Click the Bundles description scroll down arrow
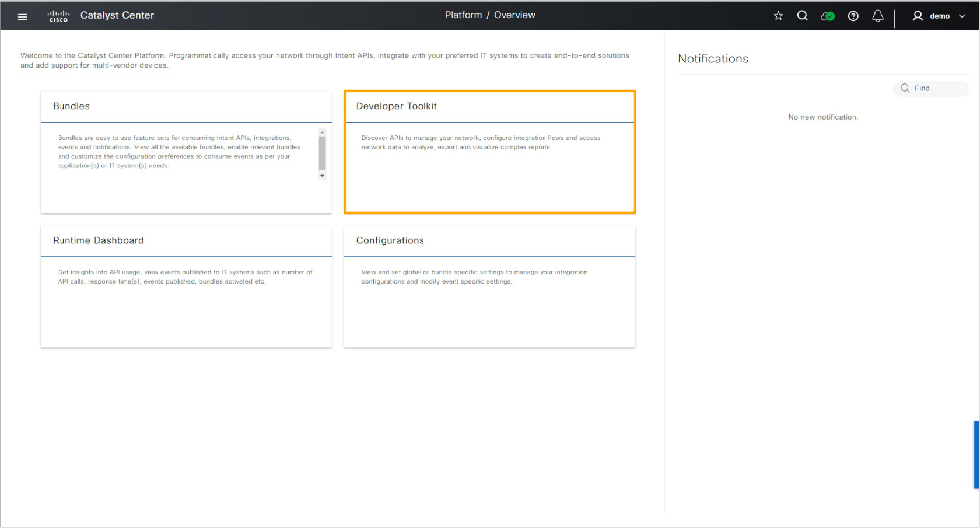The image size is (980, 528). point(322,176)
